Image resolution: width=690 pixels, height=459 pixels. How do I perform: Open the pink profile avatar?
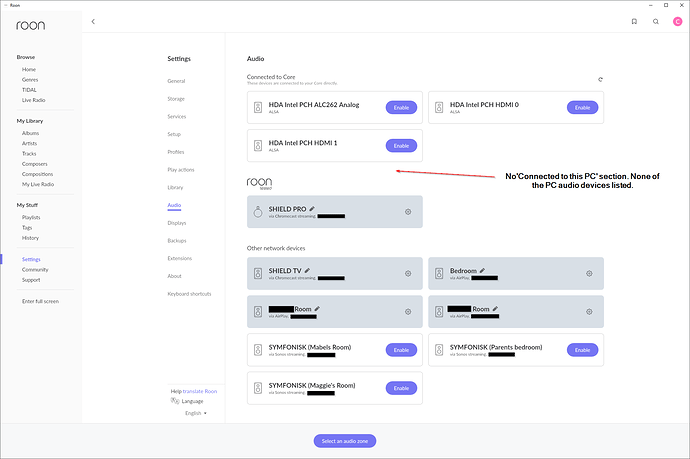678,22
